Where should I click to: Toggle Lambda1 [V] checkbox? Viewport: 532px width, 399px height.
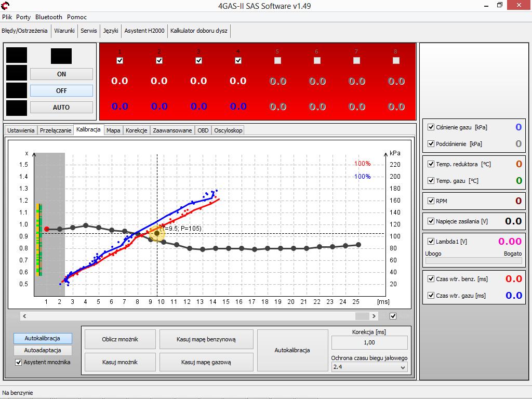coord(431,242)
